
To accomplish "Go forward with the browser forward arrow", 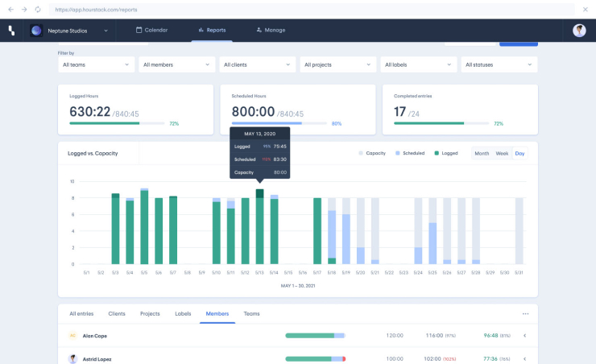I will tap(24, 10).
